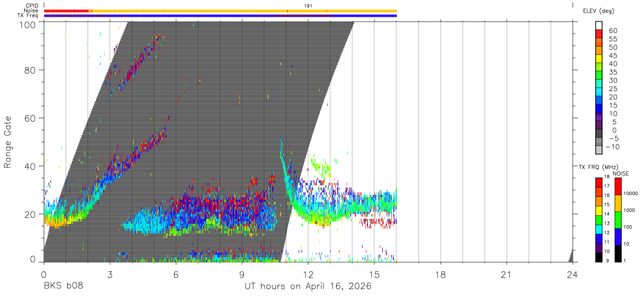Click the 21 tick on the UT hours axis
This screenshot has width=644, height=297.
(507, 274)
